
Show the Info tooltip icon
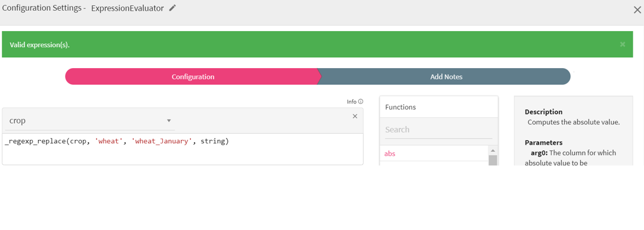tap(361, 101)
